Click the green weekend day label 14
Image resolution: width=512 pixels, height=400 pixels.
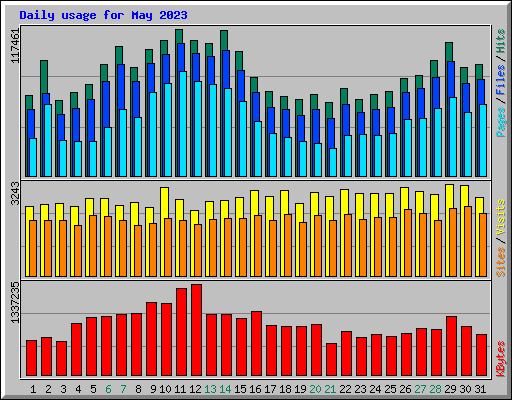225,389
